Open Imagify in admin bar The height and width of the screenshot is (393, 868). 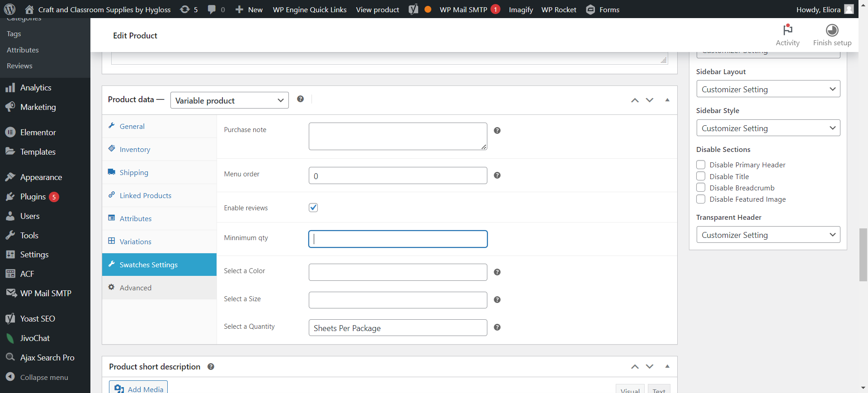(521, 9)
